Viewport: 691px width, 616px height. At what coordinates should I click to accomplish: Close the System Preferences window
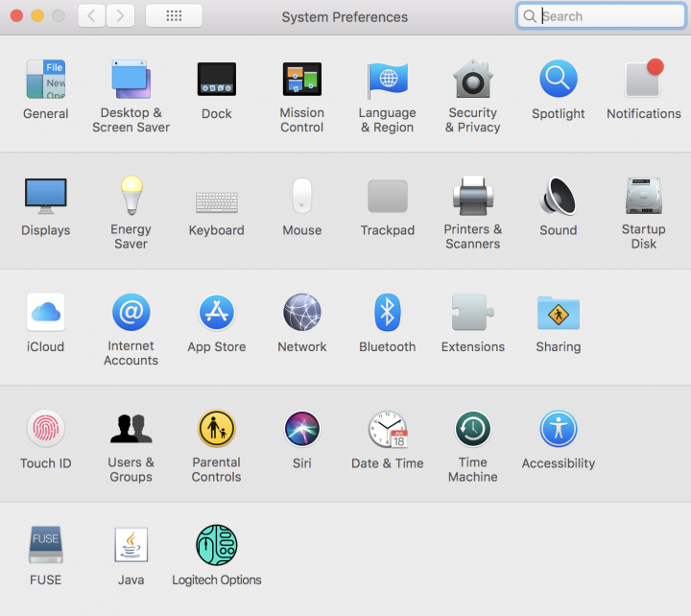(x=16, y=16)
